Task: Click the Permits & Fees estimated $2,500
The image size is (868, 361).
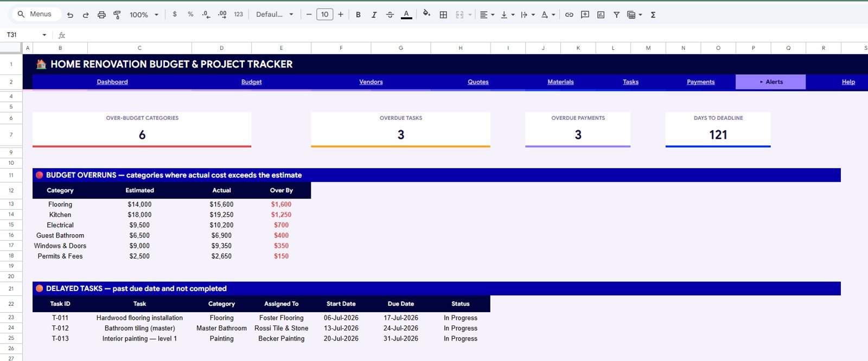Action: pyautogui.click(x=139, y=256)
